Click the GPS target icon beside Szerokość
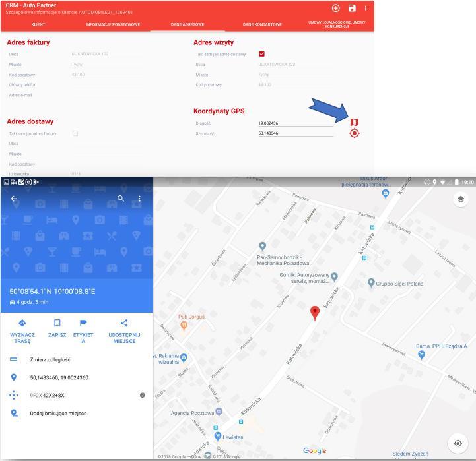This screenshot has width=476, height=461. (x=355, y=133)
